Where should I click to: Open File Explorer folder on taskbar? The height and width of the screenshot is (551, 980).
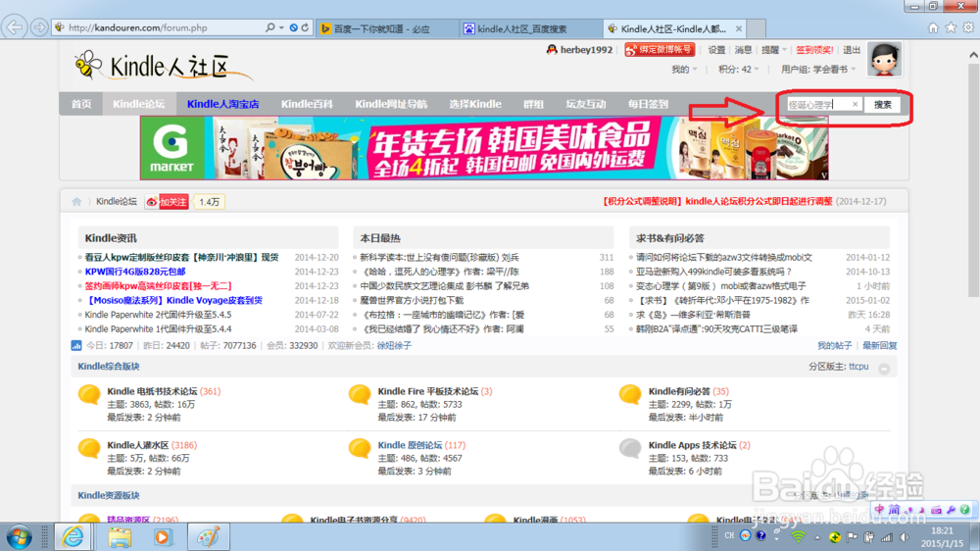(120, 537)
